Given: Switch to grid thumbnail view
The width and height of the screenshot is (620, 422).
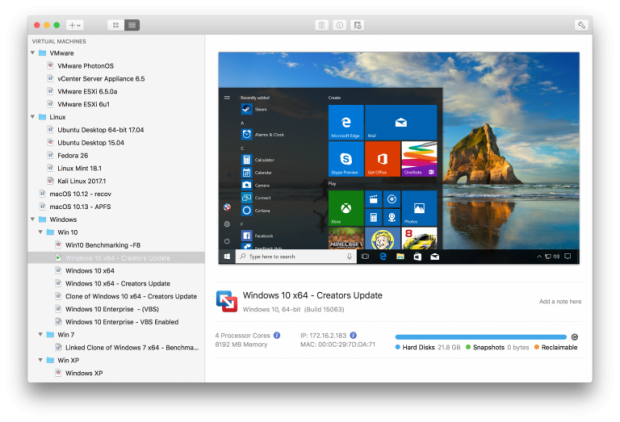Looking at the screenshot, I should pyautogui.click(x=115, y=25).
